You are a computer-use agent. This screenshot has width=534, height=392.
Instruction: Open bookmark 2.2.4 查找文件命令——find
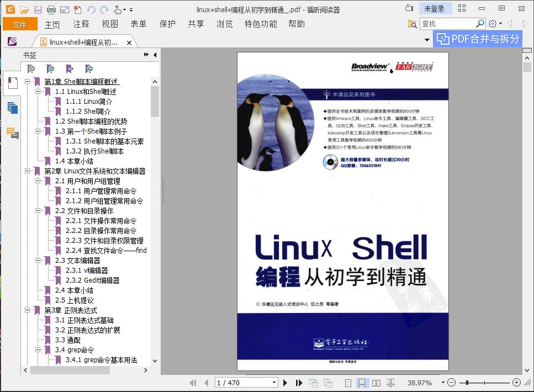pos(106,251)
